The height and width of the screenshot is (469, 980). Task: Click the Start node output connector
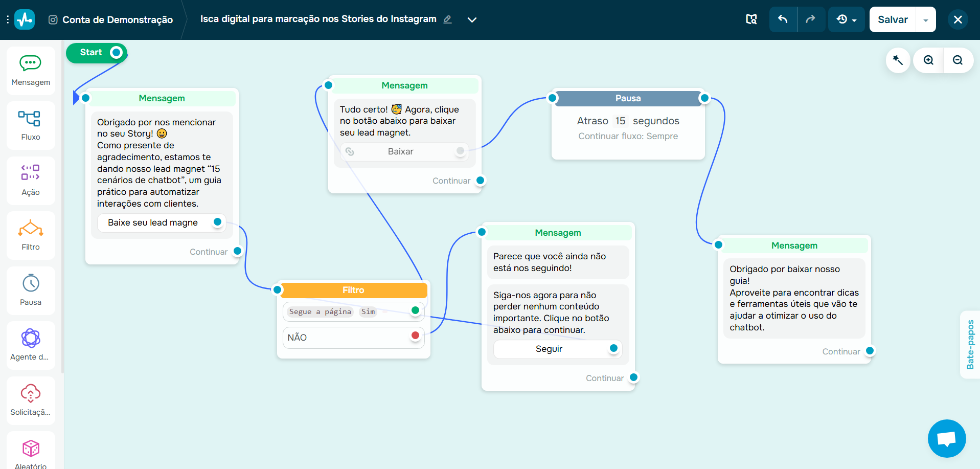[x=117, y=52]
